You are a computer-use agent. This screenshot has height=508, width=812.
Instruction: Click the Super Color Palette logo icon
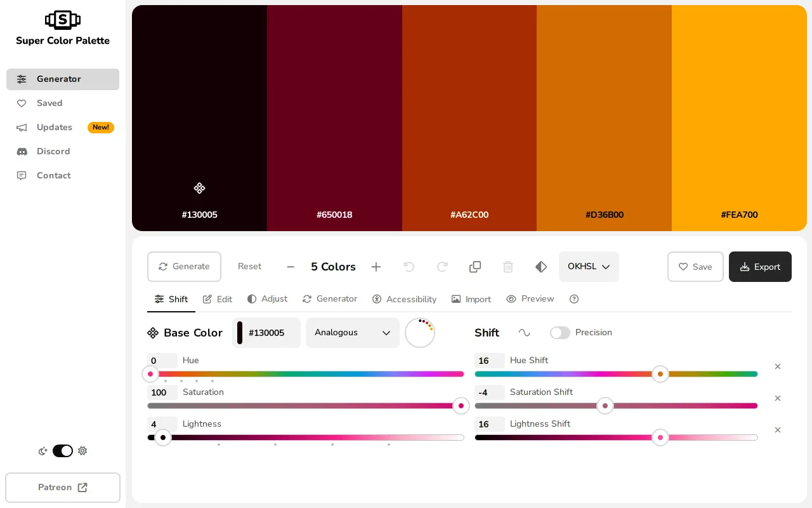[x=63, y=20]
